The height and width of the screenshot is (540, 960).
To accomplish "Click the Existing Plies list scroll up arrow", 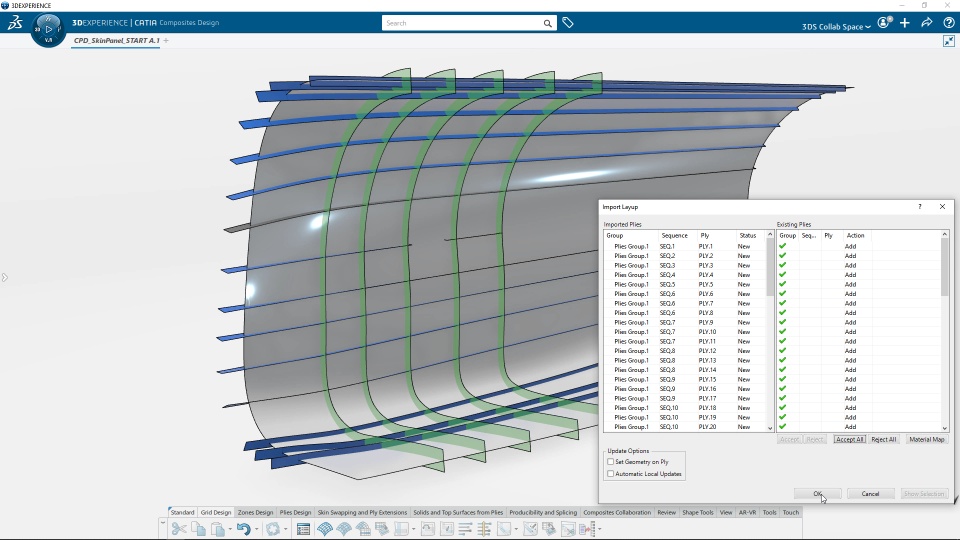I will (x=945, y=234).
